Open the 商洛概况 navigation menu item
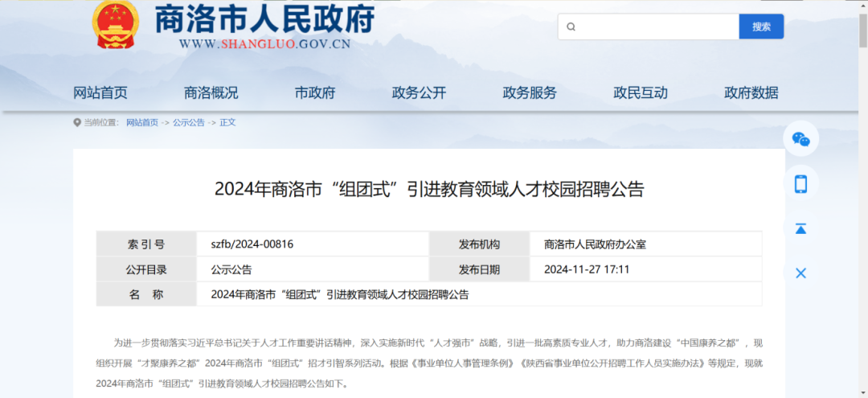868x398 pixels. click(211, 92)
